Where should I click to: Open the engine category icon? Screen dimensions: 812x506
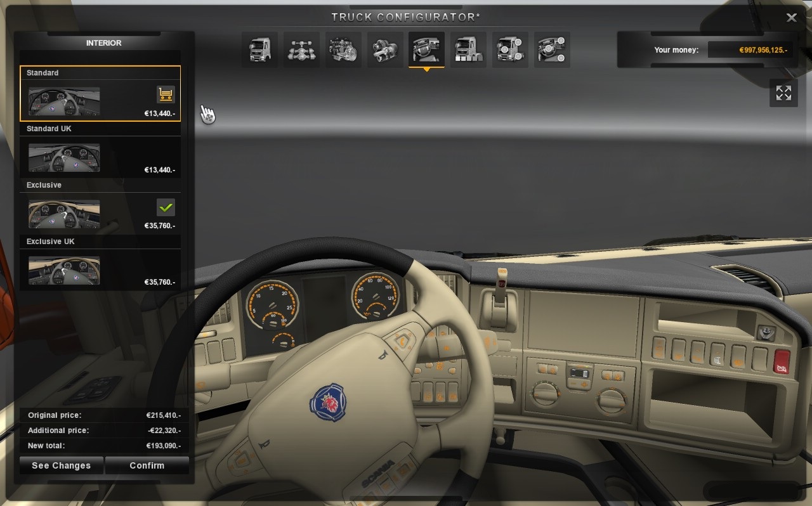(x=343, y=49)
